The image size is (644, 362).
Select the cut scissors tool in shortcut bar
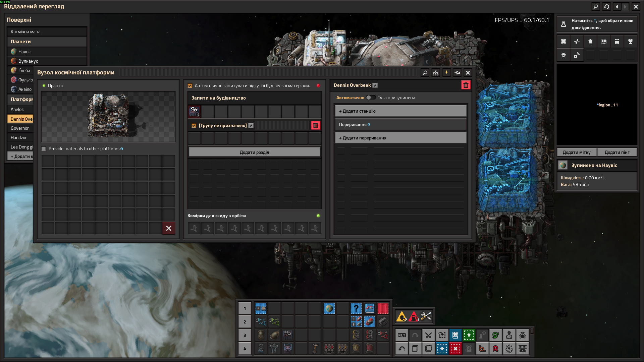coord(428,335)
